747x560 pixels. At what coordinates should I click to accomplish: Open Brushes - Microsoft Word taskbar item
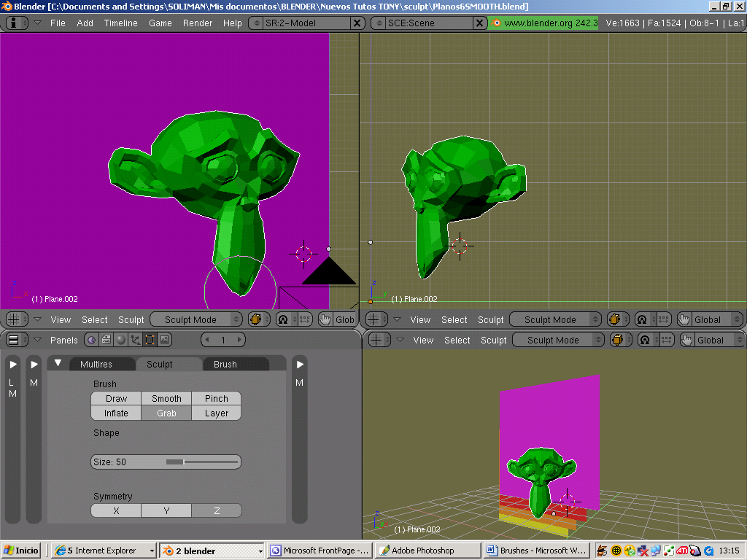click(x=536, y=551)
